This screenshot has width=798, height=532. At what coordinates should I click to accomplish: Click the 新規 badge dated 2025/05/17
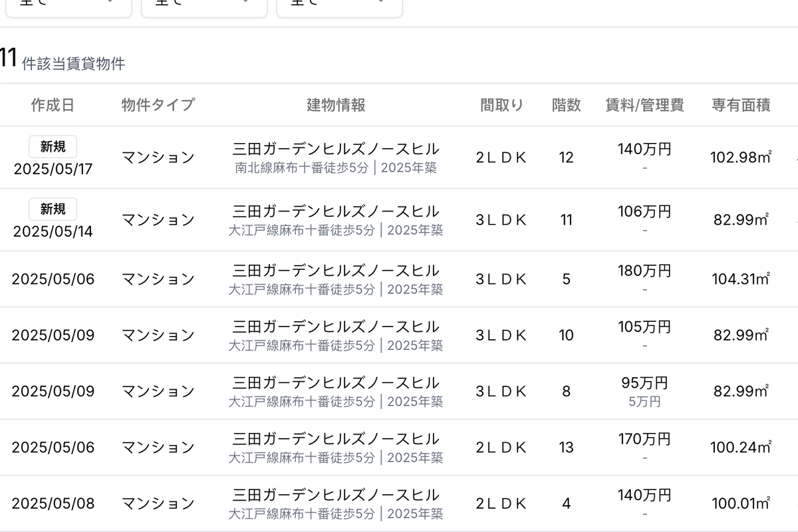pyautogui.click(x=52, y=147)
